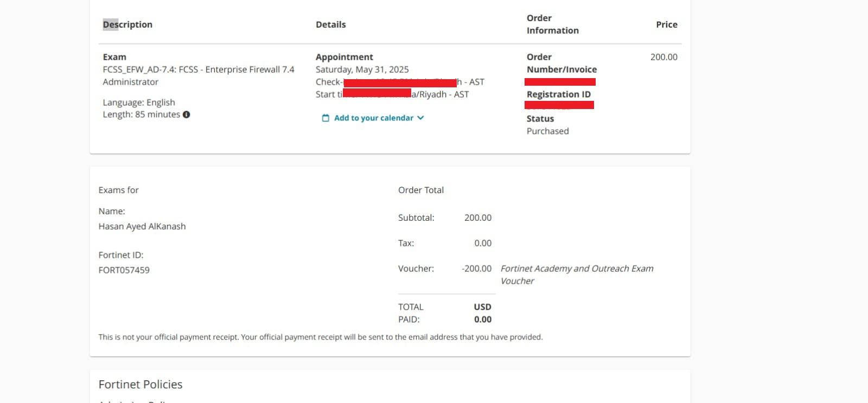Image resolution: width=868 pixels, height=403 pixels.
Task: Click the Purchased status text
Action: click(x=547, y=131)
